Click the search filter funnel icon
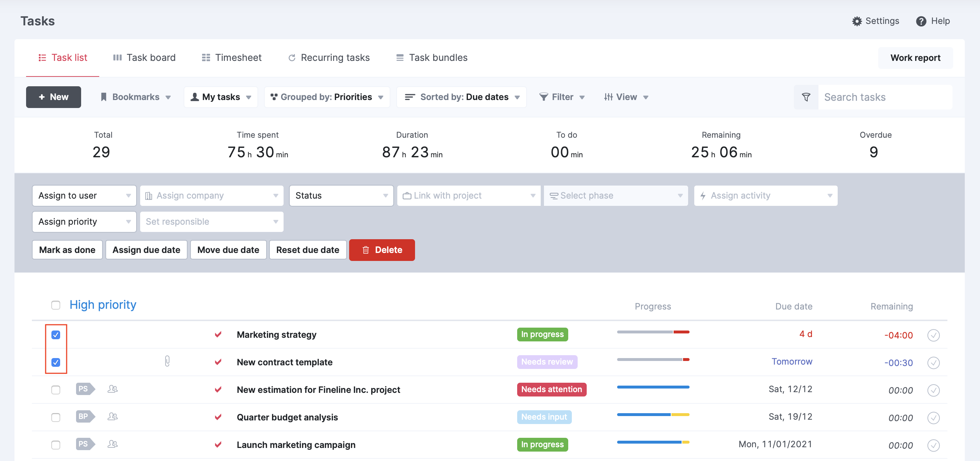980x461 pixels. tap(805, 97)
